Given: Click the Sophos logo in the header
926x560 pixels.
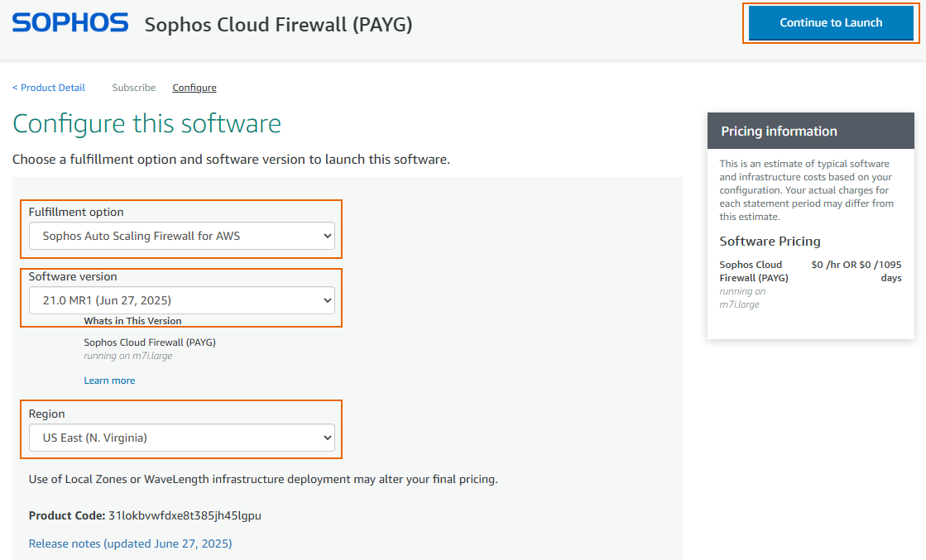Looking at the screenshot, I should (70, 22).
